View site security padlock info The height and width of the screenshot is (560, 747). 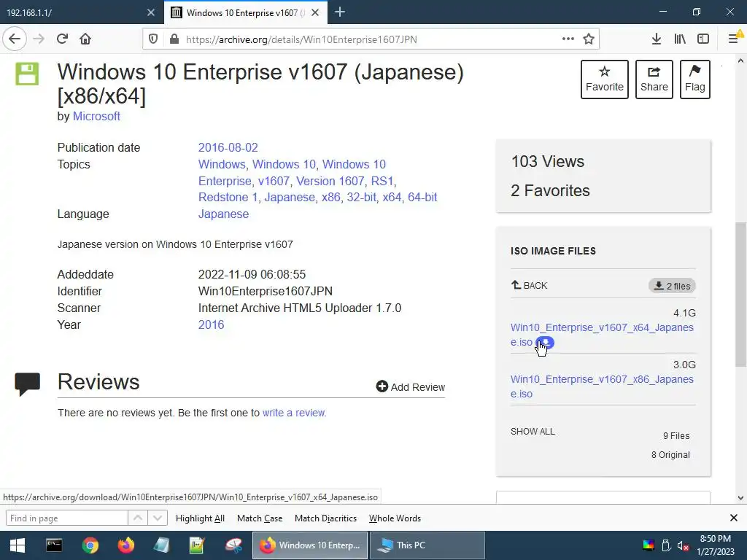(174, 39)
